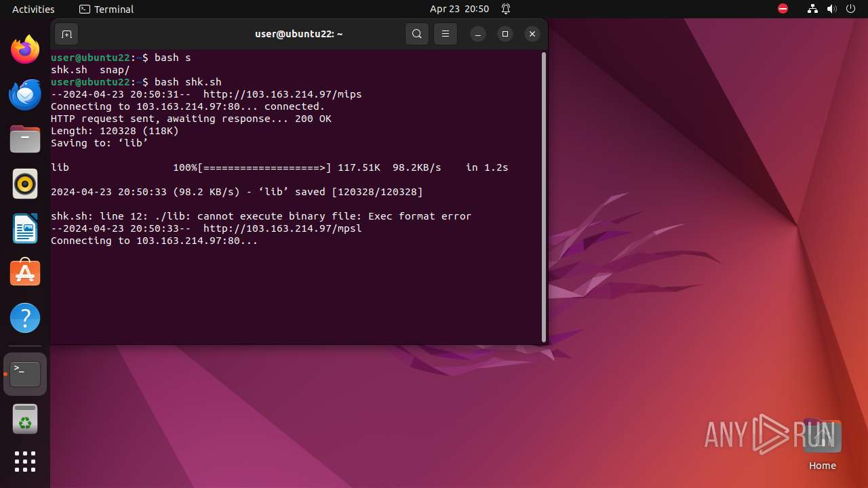Open the clock and calendar panel
The height and width of the screenshot is (488, 868).
459,9
